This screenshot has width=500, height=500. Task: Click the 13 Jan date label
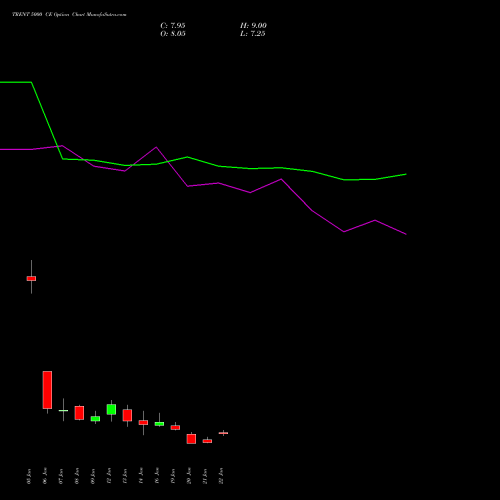pyautogui.click(x=125, y=476)
